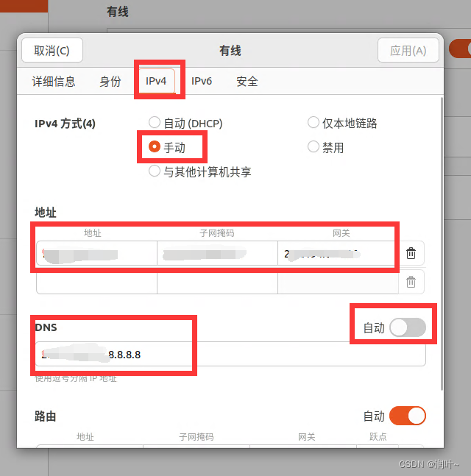471x476 pixels.
Task: Select the Manual (手动) IPv4 method
Action: [x=155, y=147]
